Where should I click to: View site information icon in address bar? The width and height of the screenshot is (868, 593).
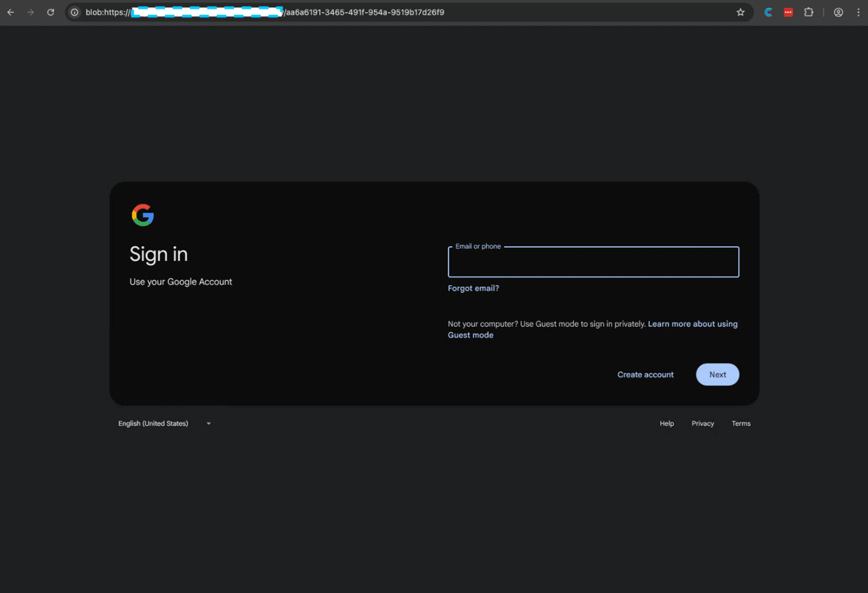[x=75, y=12]
